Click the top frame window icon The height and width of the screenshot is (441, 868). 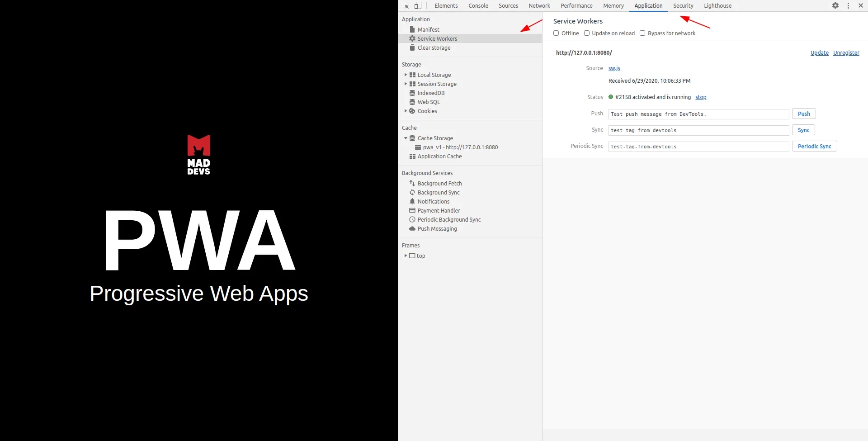pos(412,256)
